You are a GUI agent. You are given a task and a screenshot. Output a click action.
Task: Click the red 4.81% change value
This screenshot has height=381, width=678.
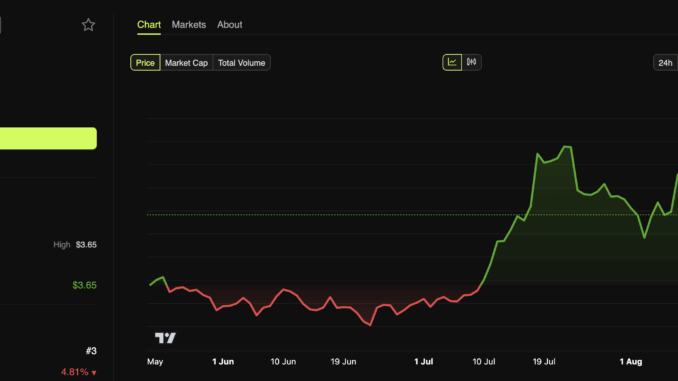(x=78, y=372)
